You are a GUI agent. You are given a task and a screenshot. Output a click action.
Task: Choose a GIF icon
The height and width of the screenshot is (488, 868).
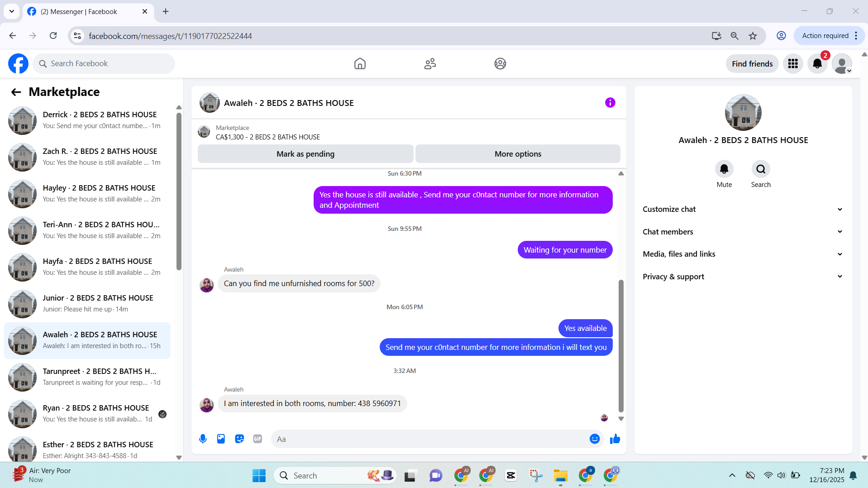click(258, 439)
